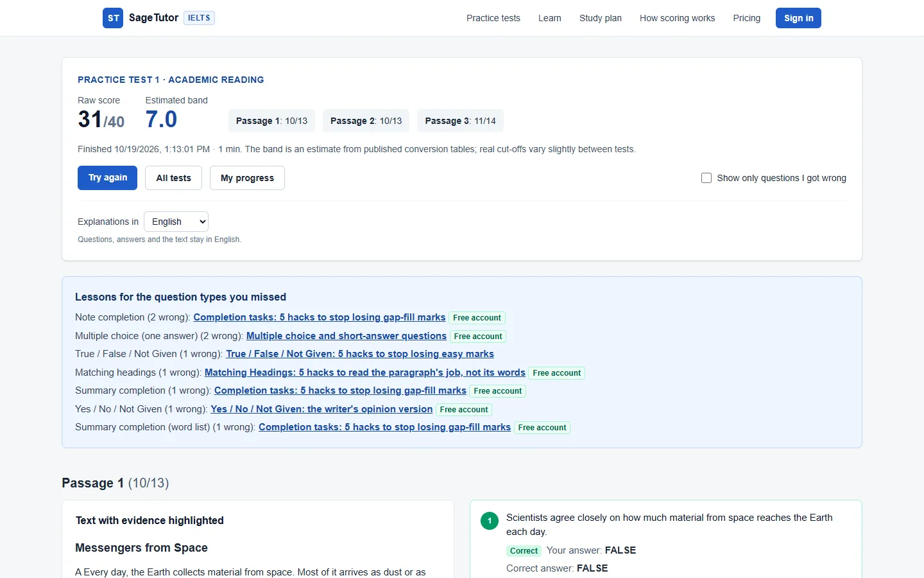Click Free account badge on Matching headings row
924x578 pixels.
[x=557, y=373]
